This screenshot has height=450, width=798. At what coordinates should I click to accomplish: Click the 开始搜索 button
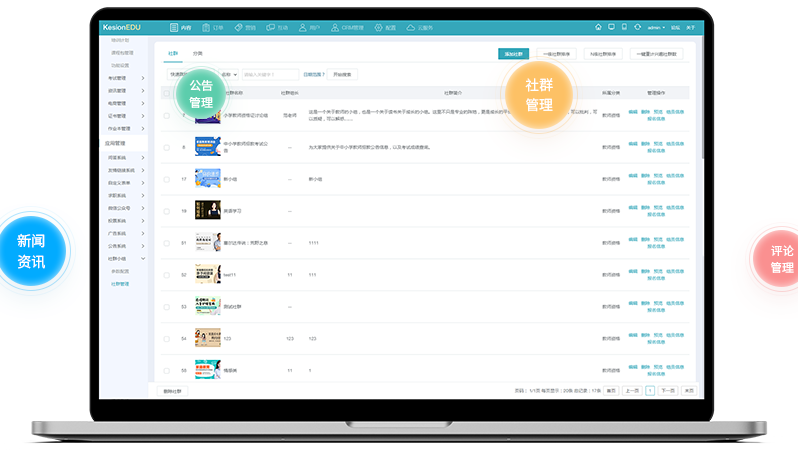(x=342, y=74)
